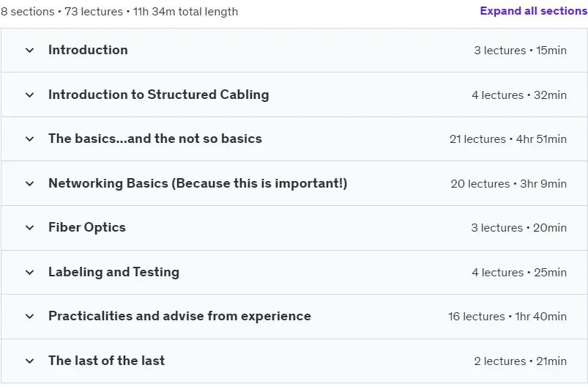The height and width of the screenshot is (387, 588).
Task: Click the chevron next to The last of the last
Action: pyautogui.click(x=29, y=361)
